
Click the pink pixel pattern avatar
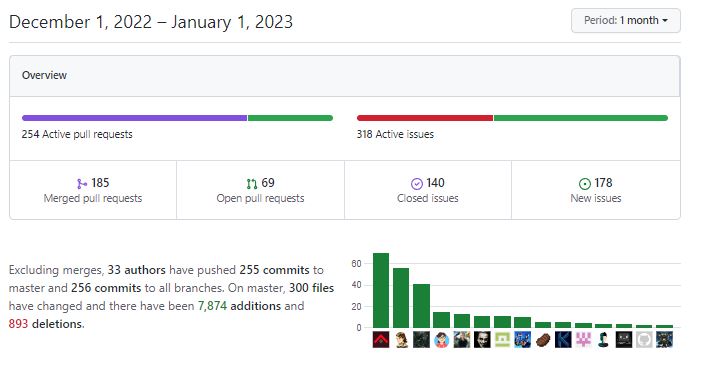[x=583, y=340]
